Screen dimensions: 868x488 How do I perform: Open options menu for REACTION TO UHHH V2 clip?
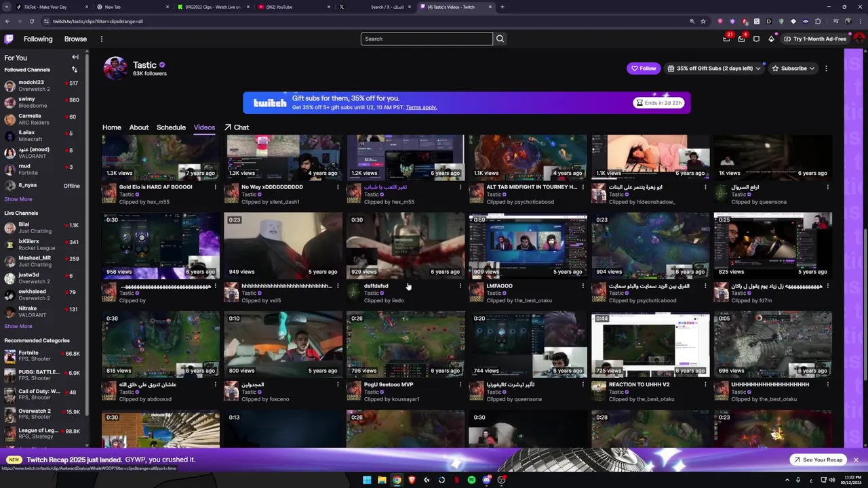[705, 384]
